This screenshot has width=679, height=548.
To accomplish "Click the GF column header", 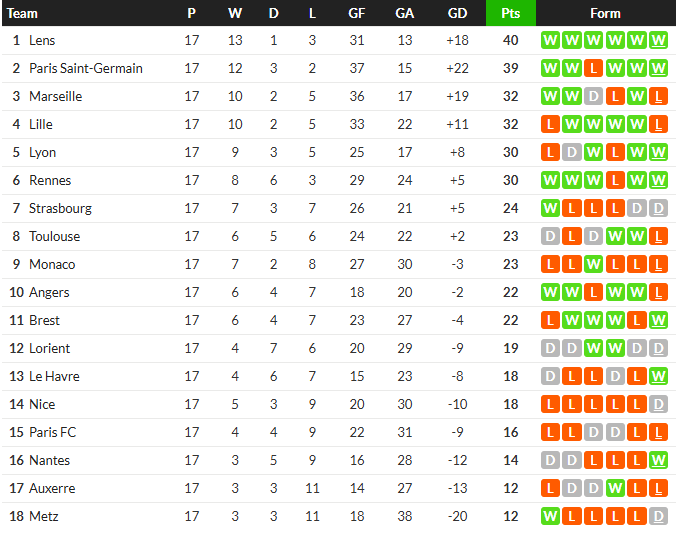I will coord(356,13).
